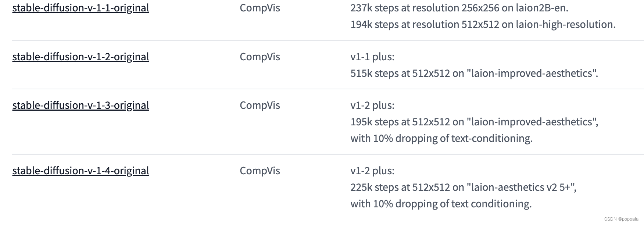Open the stable-diffusion-v-1-1-original link

coord(80,8)
